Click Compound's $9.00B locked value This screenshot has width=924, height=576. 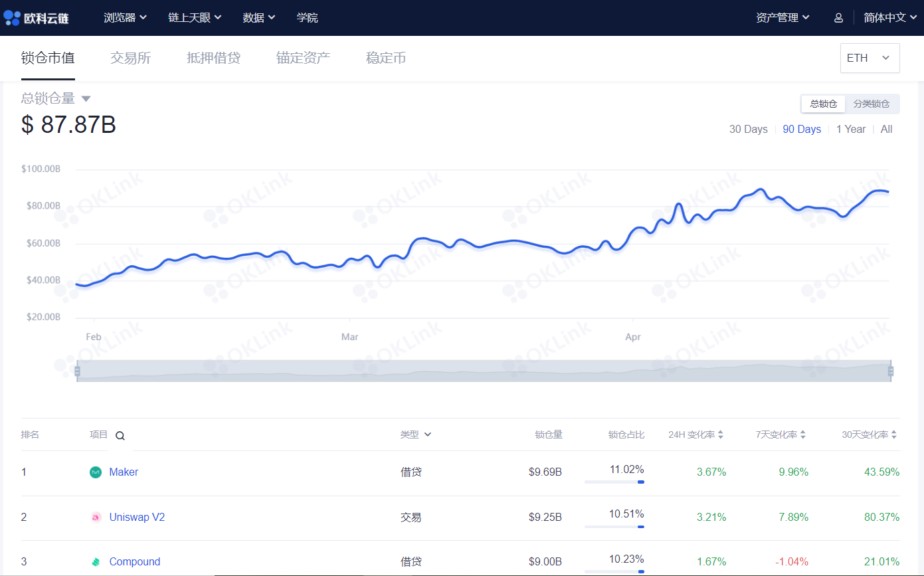545,562
